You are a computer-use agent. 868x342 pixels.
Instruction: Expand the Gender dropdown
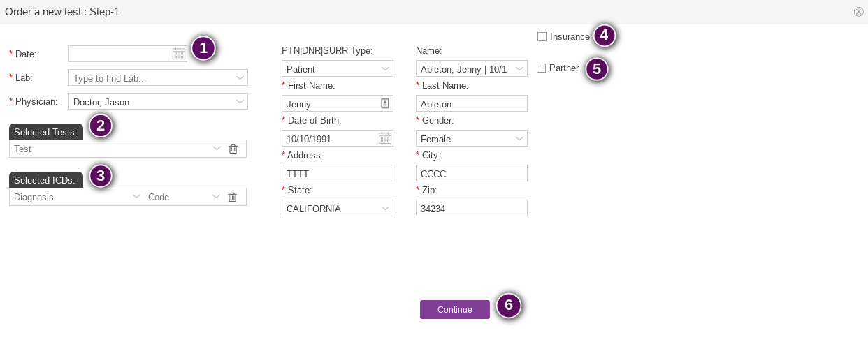[x=519, y=138]
